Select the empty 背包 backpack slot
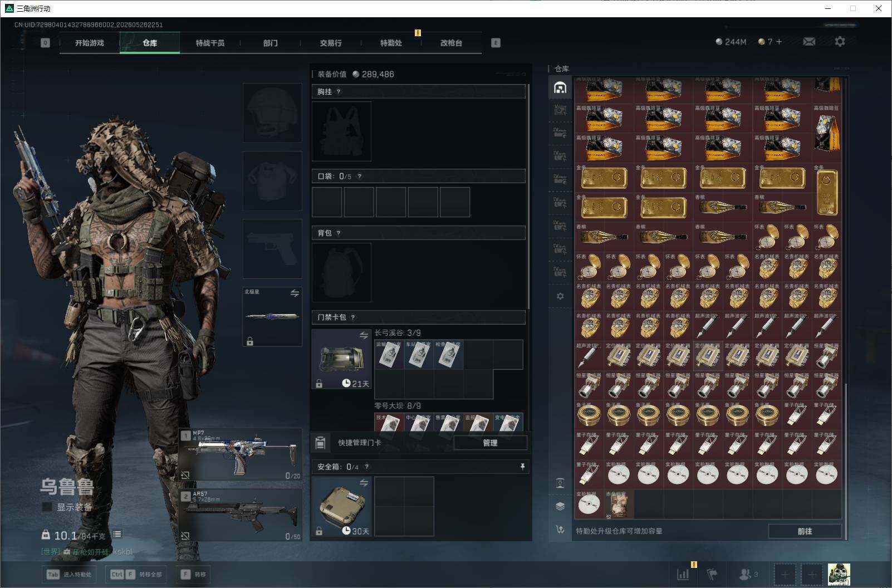This screenshot has width=892, height=588. click(x=341, y=273)
